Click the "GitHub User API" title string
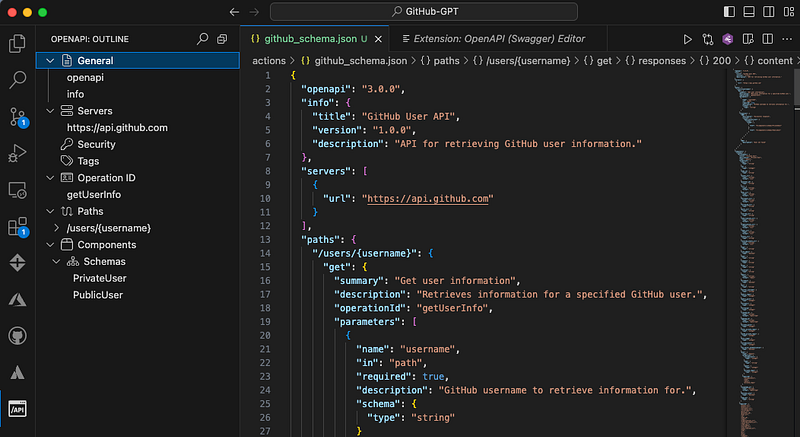 coord(408,116)
